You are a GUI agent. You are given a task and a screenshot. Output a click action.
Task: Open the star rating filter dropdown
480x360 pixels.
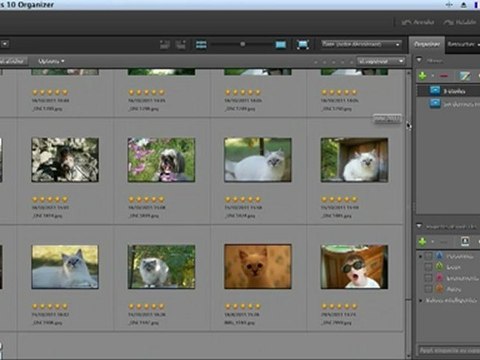(381, 61)
